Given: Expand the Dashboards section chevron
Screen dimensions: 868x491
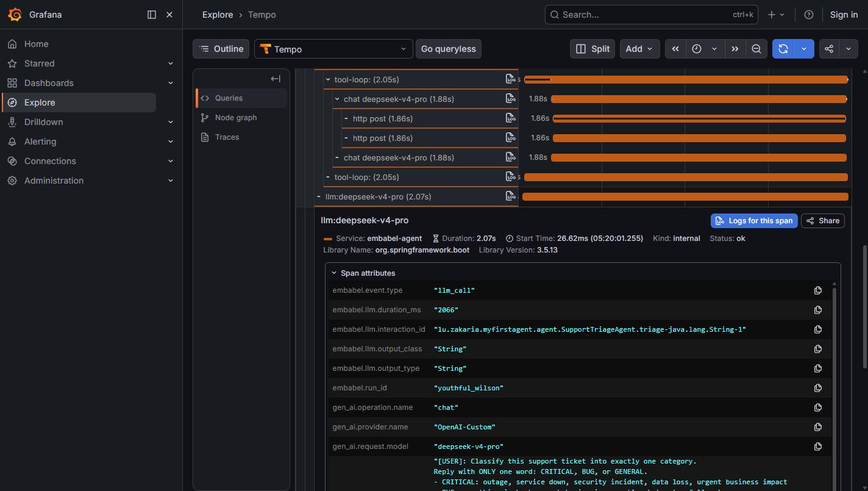Looking at the screenshot, I should pos(171,83).
